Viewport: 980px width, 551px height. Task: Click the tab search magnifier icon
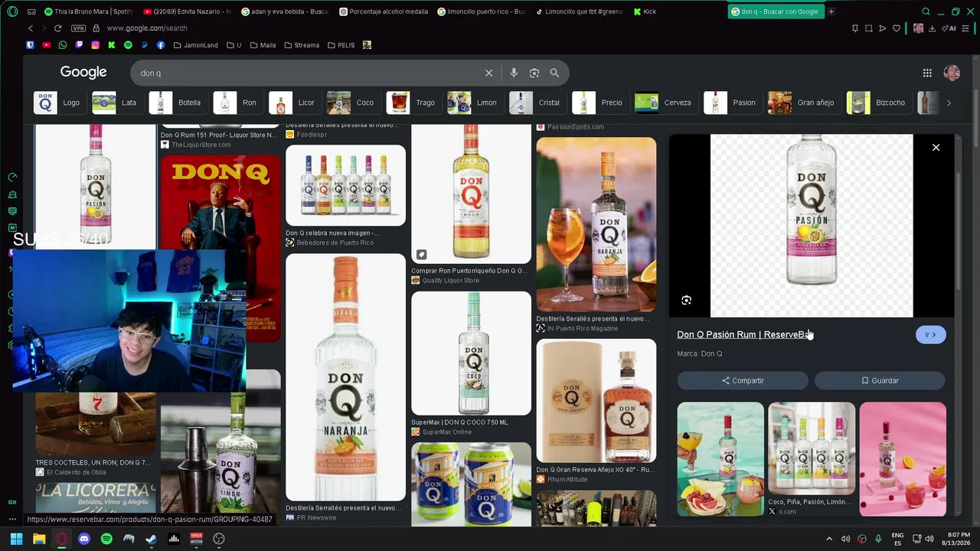(x=926, y=11)
